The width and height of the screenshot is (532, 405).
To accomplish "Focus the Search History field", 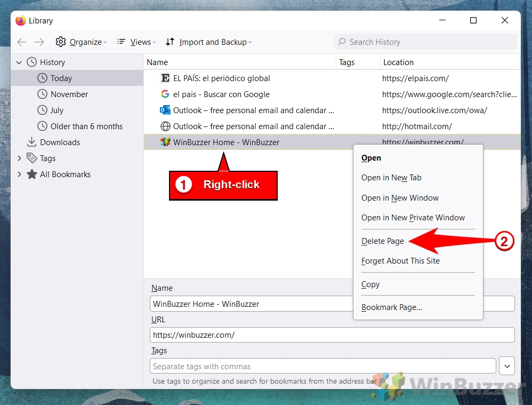I will (425, 42).
